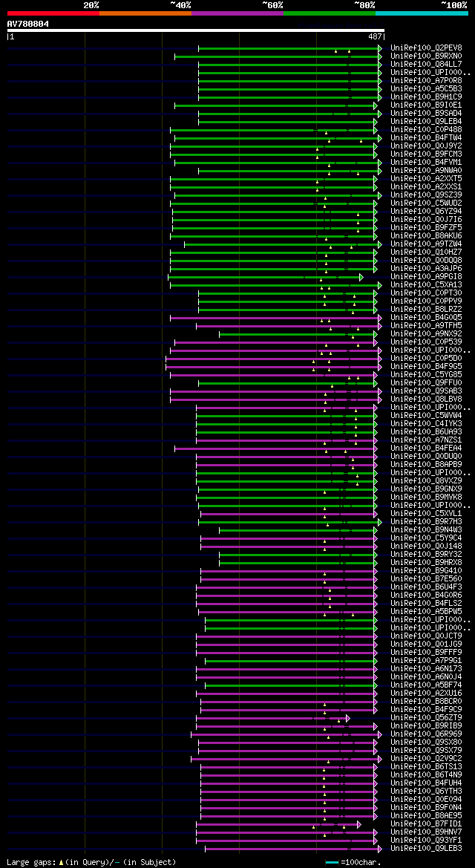475x868 pixels.
Task: Open hit UniRef100_Q2PEV8
Action: 426,48
